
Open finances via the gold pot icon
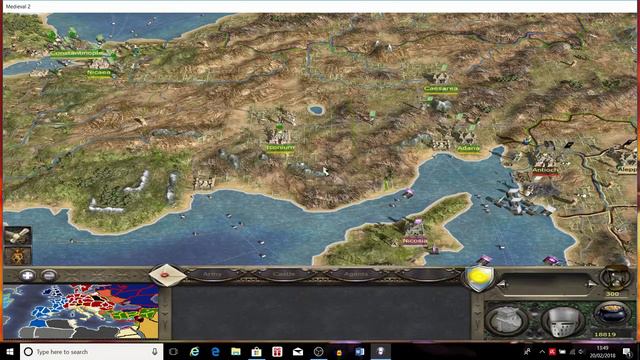point(611,314)
